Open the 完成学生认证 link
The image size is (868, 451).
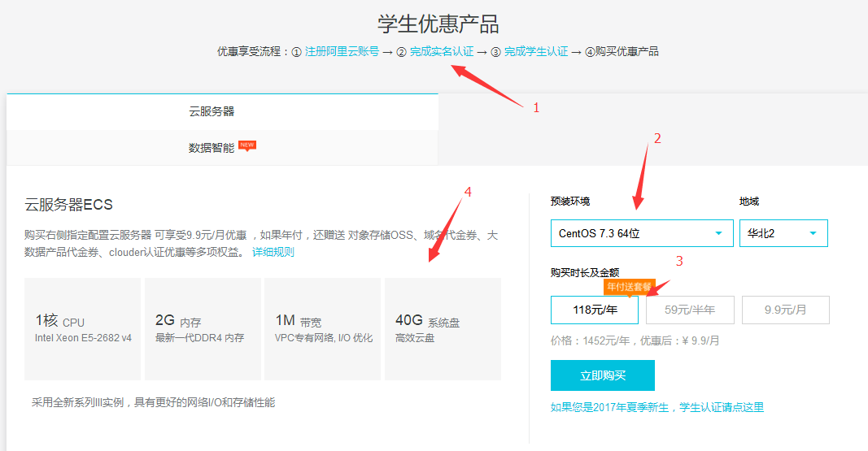point(536,51)
